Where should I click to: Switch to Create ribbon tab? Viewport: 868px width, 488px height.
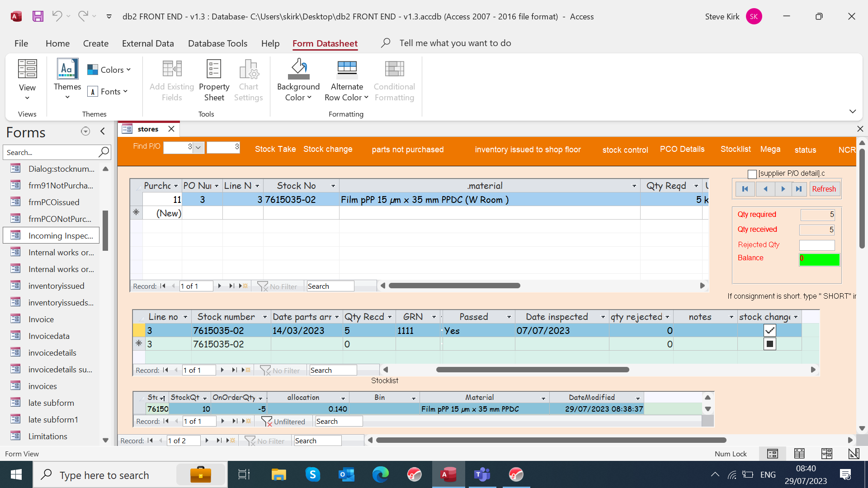[x=96, y=43]
